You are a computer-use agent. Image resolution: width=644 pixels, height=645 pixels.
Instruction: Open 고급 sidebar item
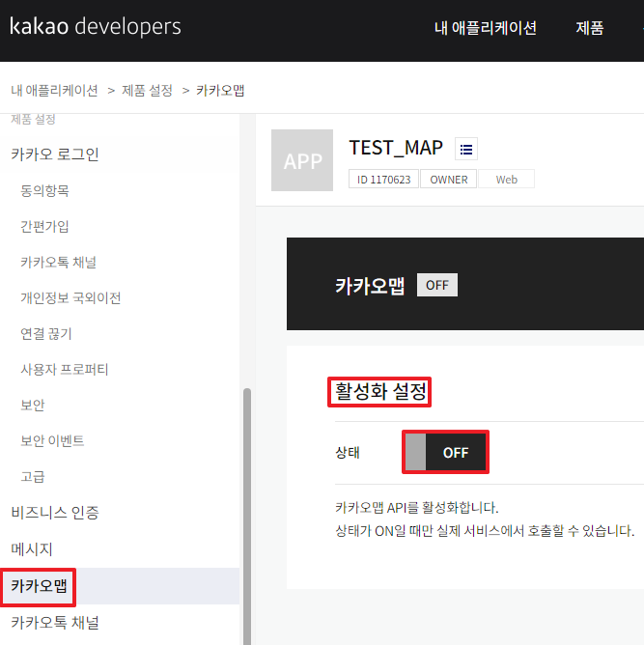pyautogui.click(x=33, y=477)
